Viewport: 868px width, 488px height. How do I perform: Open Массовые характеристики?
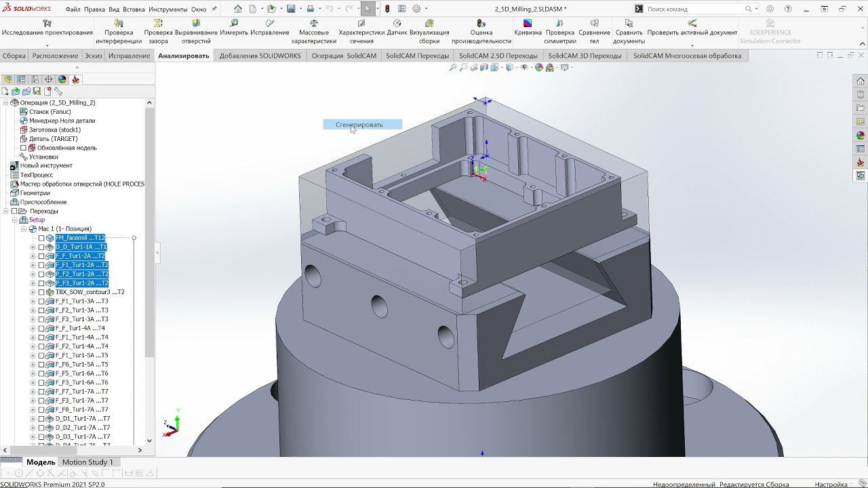314,32
